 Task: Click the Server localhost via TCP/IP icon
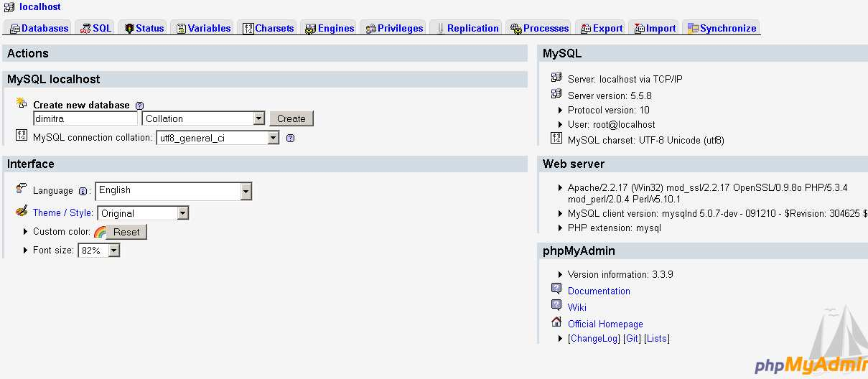[x=556, y=78]
